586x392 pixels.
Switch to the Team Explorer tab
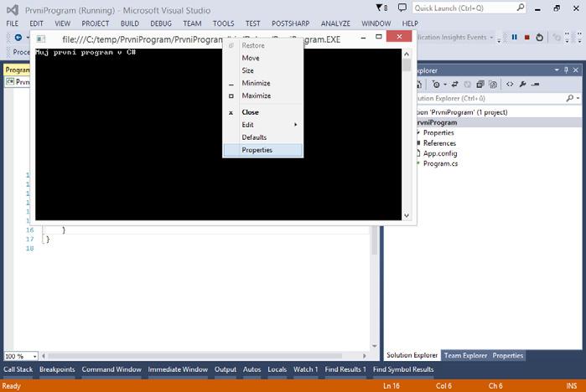point(465,355)
